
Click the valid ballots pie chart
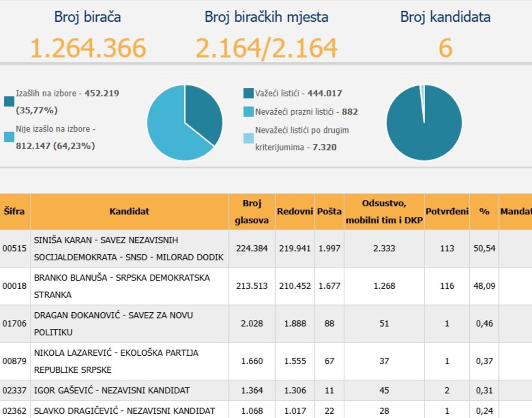pos(424,123)
